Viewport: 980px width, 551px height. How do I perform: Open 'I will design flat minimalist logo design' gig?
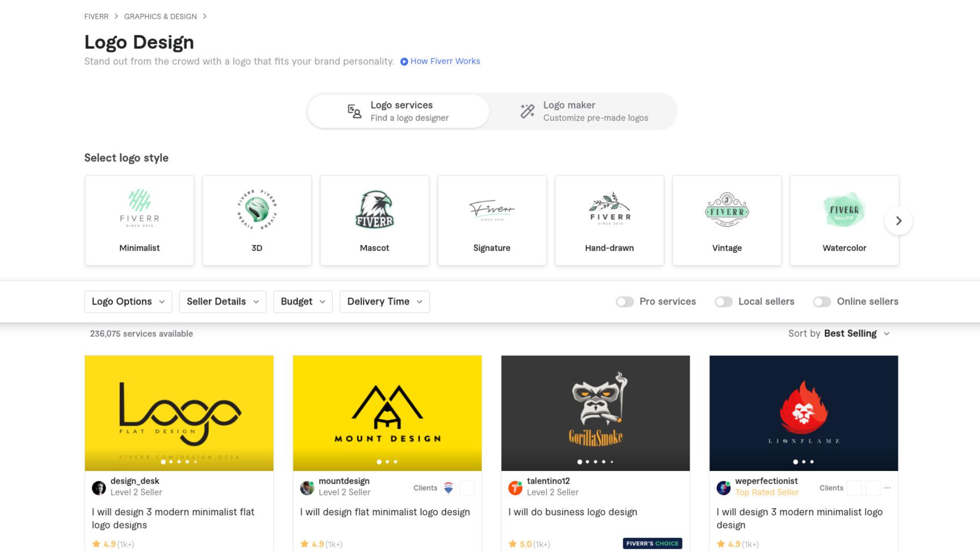point(385,512)
